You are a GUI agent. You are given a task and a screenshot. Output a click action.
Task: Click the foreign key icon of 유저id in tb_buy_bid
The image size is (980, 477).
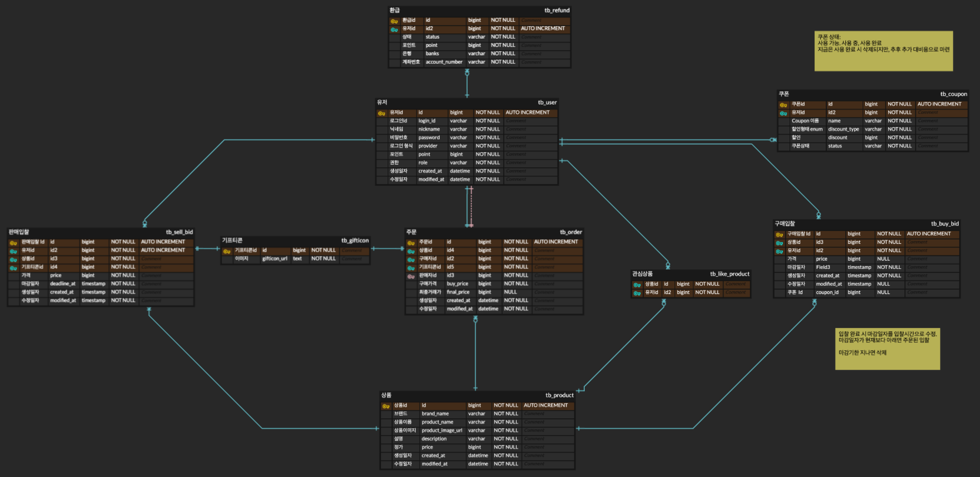[x=780, y=251]
